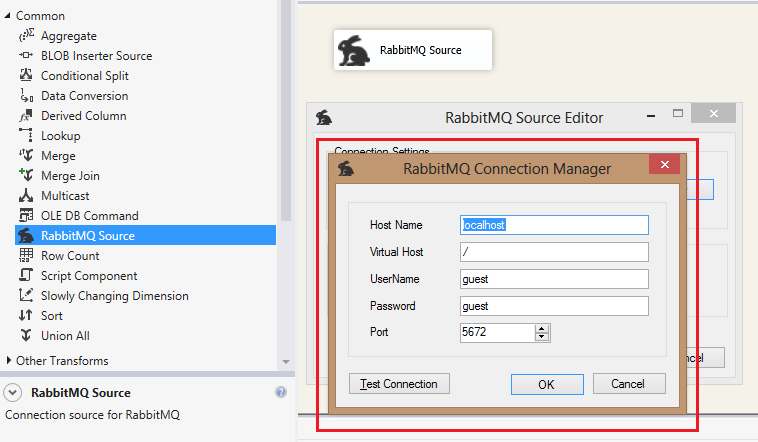Click the Test Connection button
The width and height of the screenshot is (758, 442).
399,383
